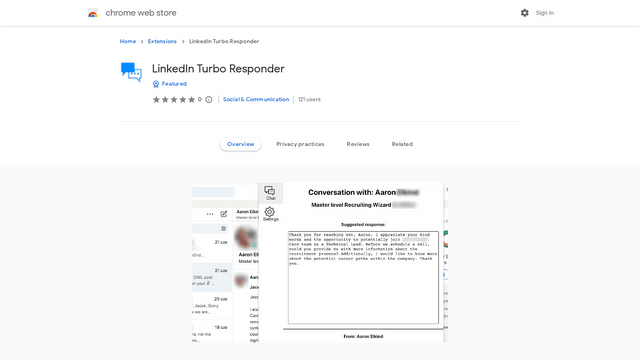640x360 pixels.
Task: Show the Related tab
Action: click(402, 144)
